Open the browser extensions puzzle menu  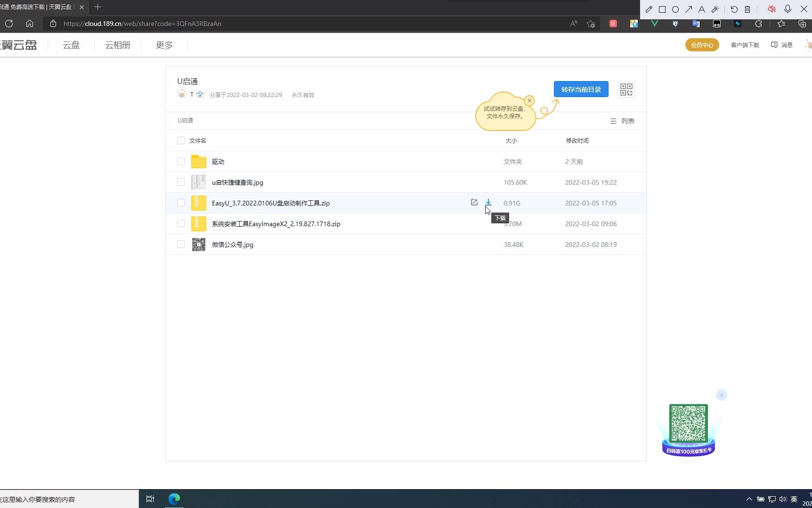point(758,24)
